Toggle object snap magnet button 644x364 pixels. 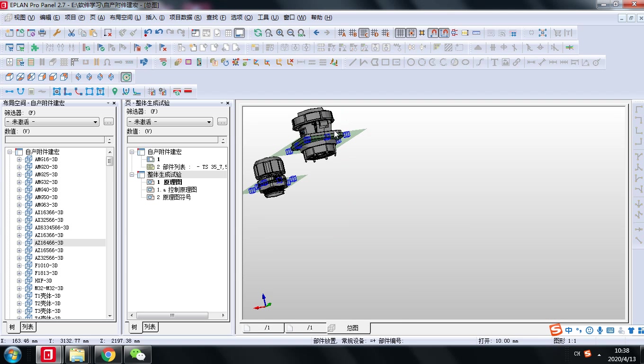point(433,33)
